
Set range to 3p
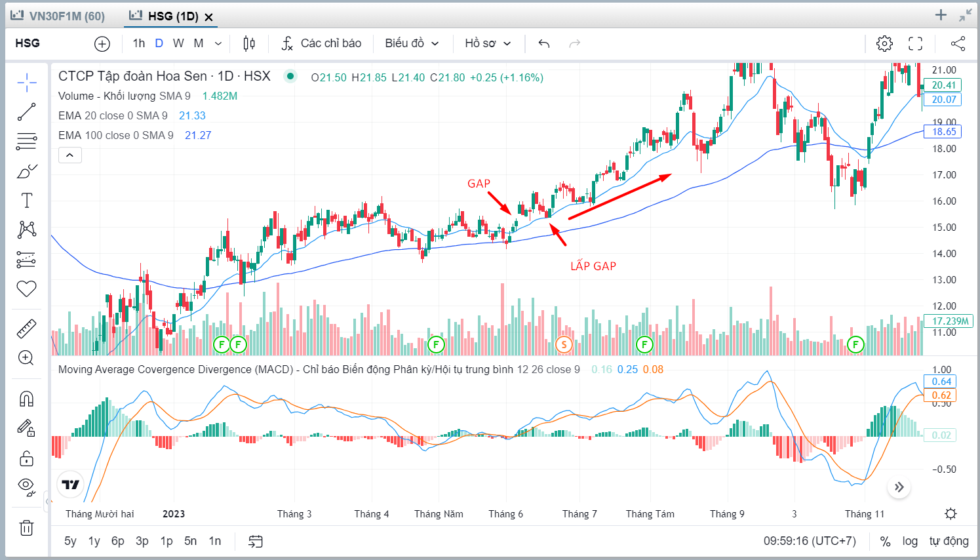tap(142, 541)
